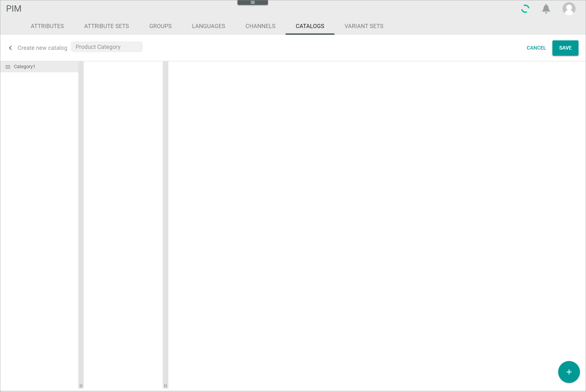The height and width of the screenshot is (392, 586).
Task: Click the plus button to add new item
Action: (x=569, y=372)
